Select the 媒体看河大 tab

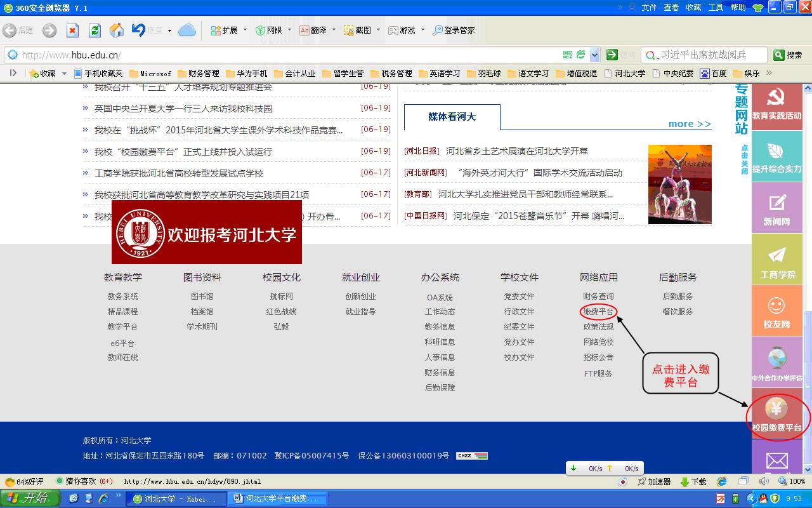(452, 117)
